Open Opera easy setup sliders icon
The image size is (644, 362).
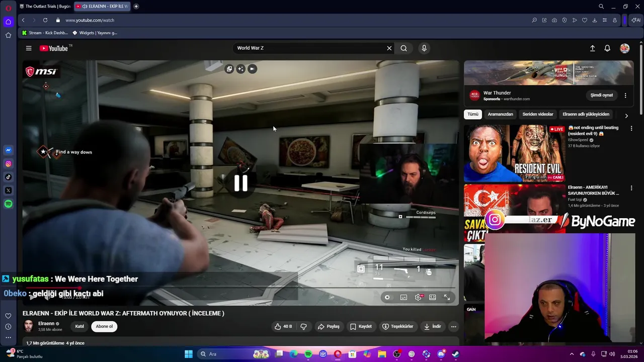click(x=605, y=20)
